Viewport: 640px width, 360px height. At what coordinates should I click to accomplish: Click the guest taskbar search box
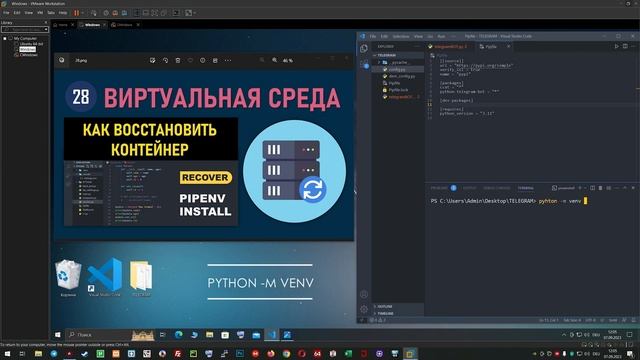point(110,335)
